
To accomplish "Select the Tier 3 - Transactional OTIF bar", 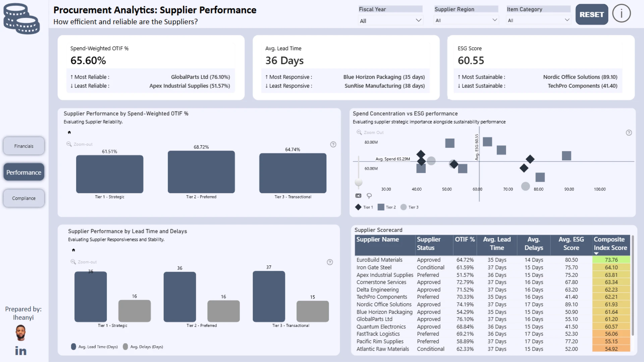I will coord(293,173).
